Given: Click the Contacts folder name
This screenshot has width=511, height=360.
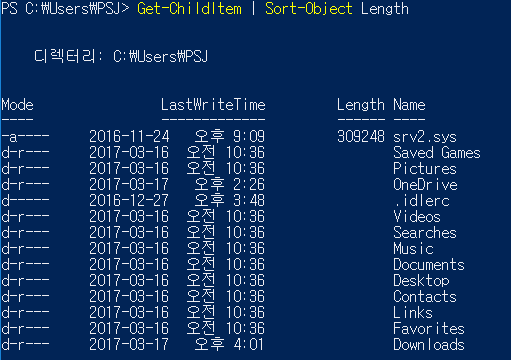Looking at the screenshot, I should tap(425, 297).
